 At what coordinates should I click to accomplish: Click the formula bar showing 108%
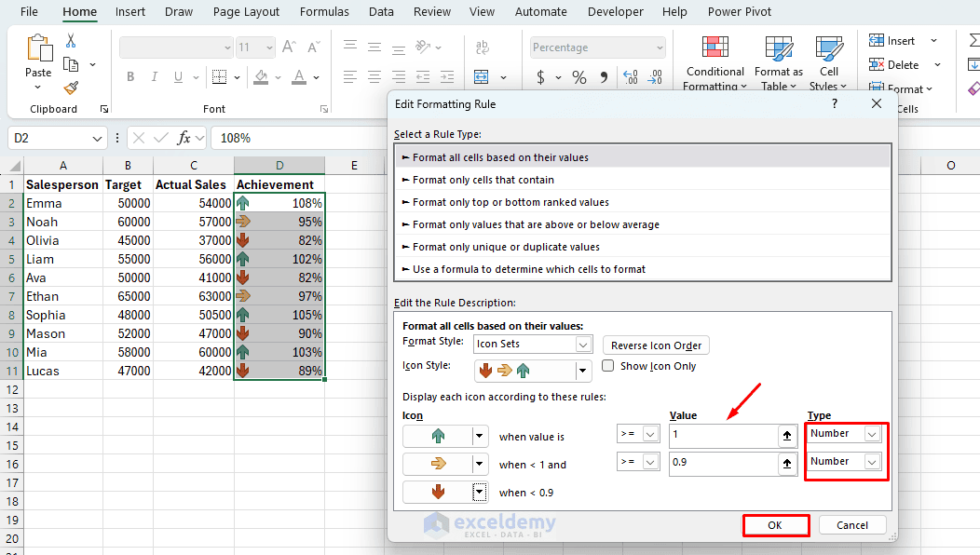tap(300, 138)
